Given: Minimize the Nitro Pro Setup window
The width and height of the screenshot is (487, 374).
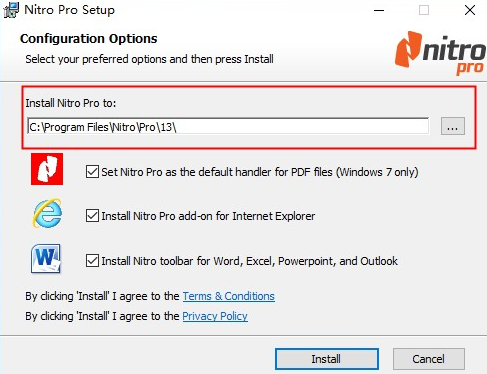Looking at the screenshot, I should pyautogui.click(x=379, y=10).
